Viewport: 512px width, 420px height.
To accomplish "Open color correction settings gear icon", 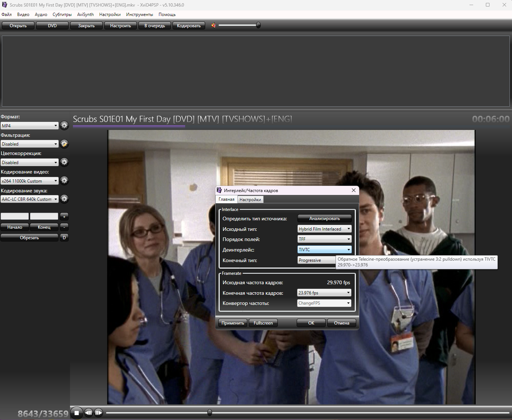I will 64,162.
